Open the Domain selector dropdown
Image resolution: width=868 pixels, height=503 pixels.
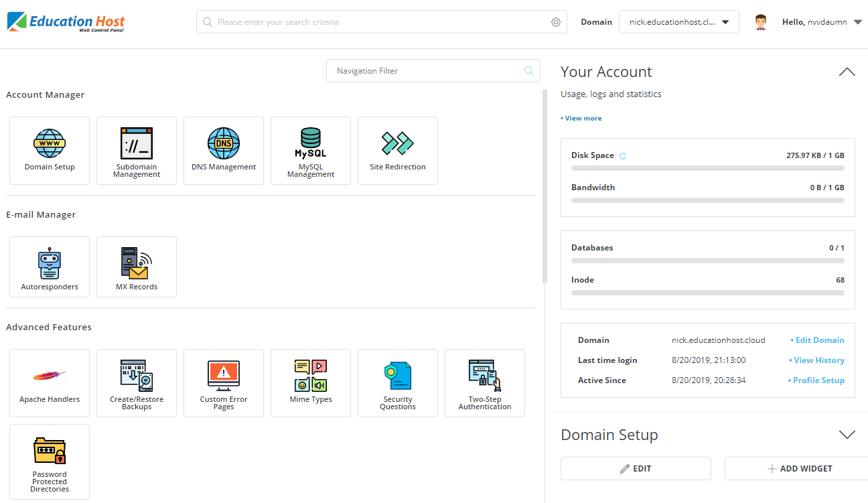coord(678,22)
